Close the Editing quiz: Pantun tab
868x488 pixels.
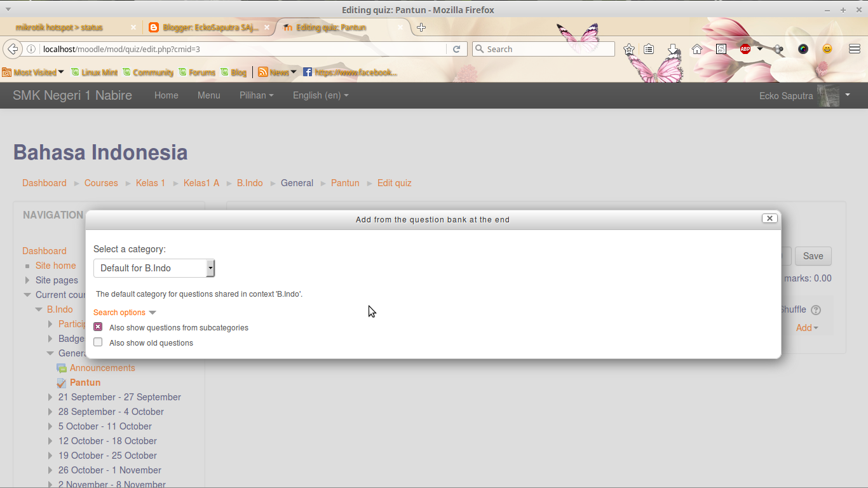[x=400, y=27]
